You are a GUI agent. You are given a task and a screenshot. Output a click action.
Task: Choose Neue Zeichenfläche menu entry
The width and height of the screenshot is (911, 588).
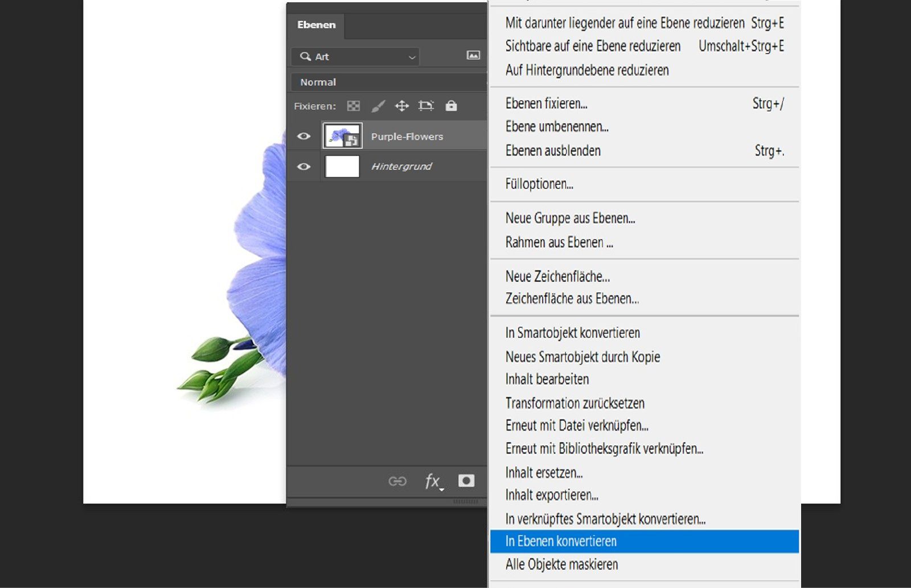645,277
